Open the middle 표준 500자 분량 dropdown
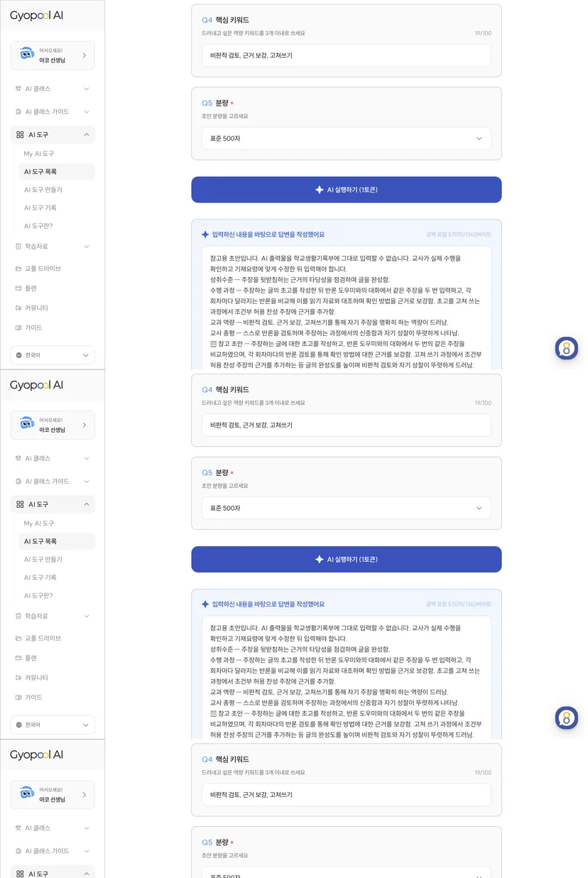 pos(347,508)
